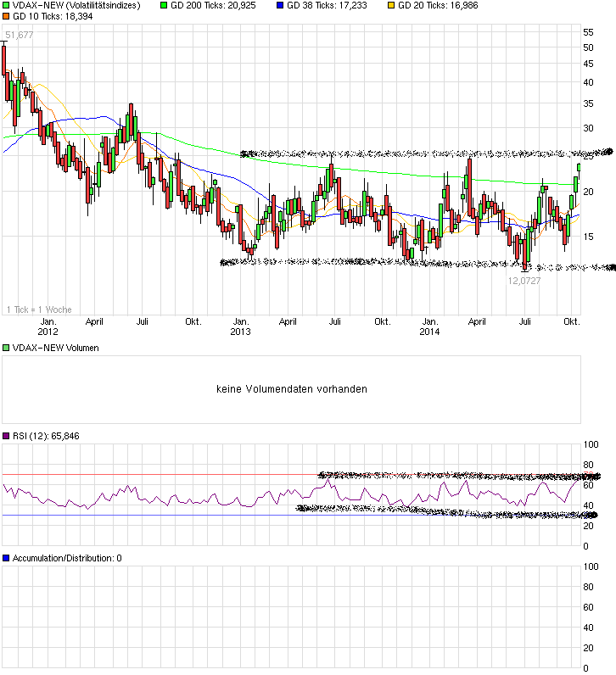Select the 'VDAX-NEW (Volatilitätsindizes)' title text
Viewport: 616px width, 675px height.
point(76,6)
